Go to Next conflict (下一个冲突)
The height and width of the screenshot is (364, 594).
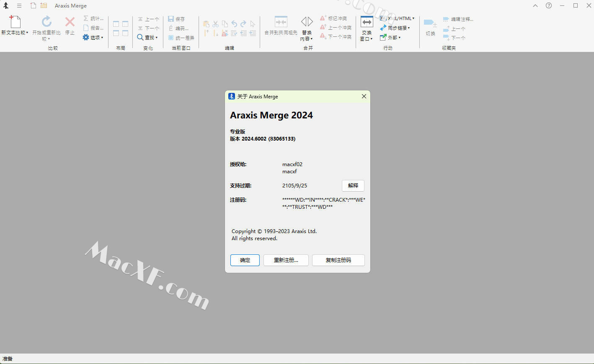[x=336, y=37]
